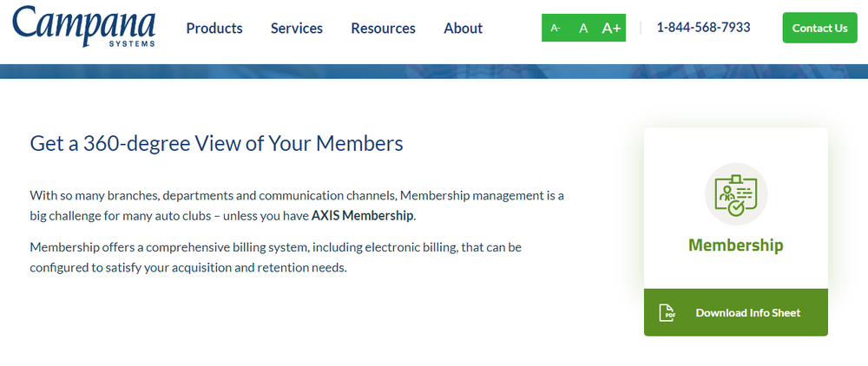This screenshot has height=366, width=868.
Task: Click the PDF file icon
Action: (x=667, y=313)
